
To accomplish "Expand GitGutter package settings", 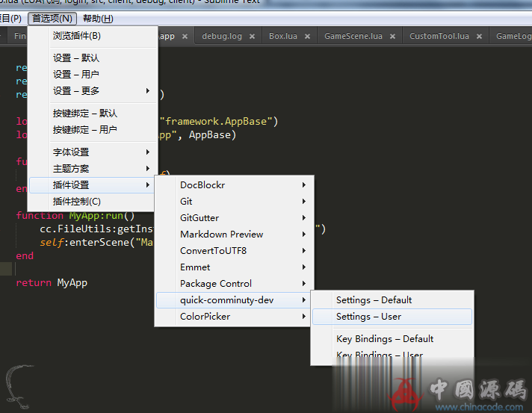I will coord(234,217).
